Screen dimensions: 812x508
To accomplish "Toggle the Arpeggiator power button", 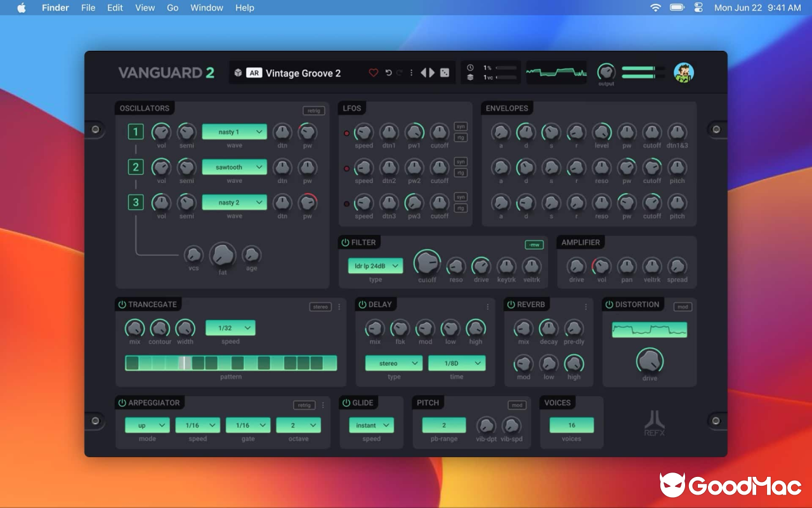I will [122, 403].
